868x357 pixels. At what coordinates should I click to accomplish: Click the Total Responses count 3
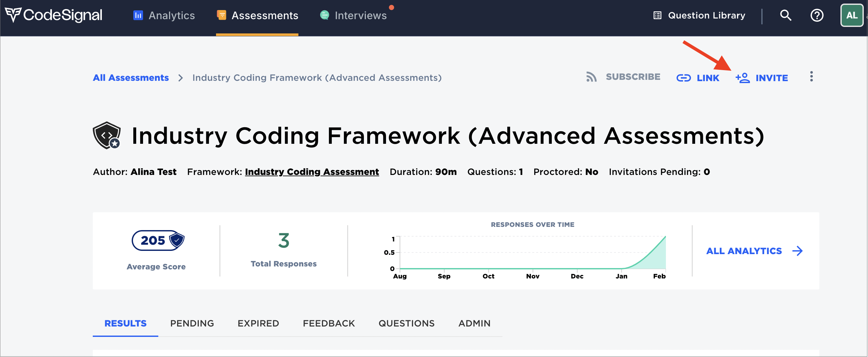point(284,241)
